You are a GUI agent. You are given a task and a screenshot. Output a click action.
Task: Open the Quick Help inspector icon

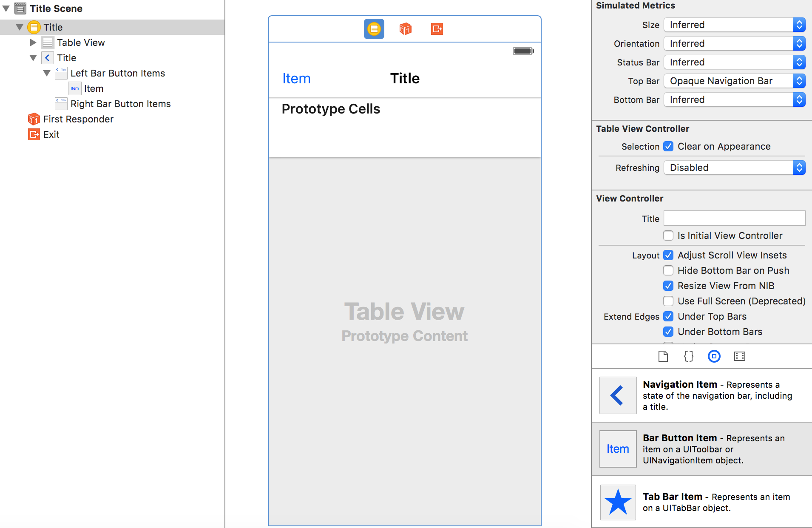[688, 356]
